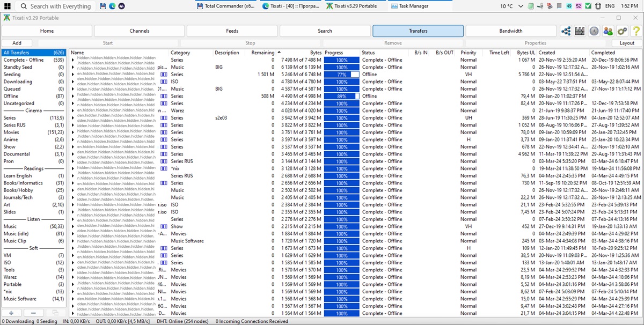This screenshot has height=325, width=644.
Task: Select the Series RUS category in sidebar
Action: click(x=33, y=125)
